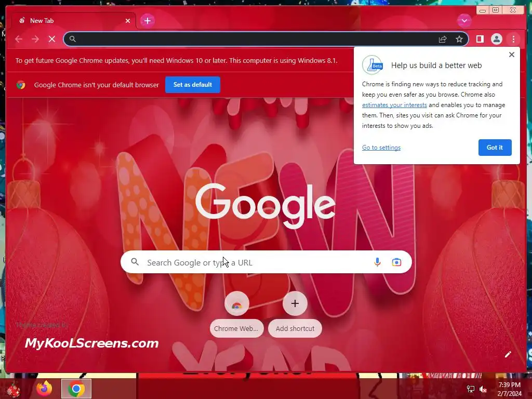Stop loading the page
The width and height of the screenshot is (532, 399).
[52, 39]
